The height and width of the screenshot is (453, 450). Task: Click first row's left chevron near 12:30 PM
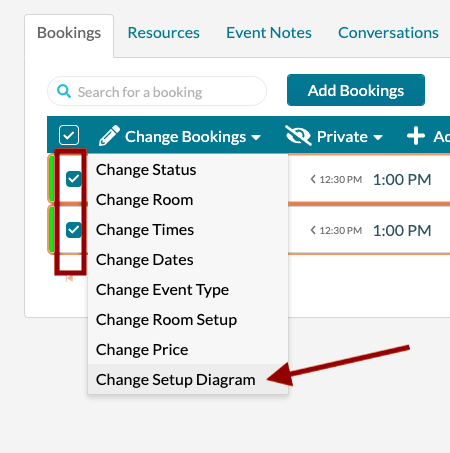pyautogui.click(x=313, y=179)
